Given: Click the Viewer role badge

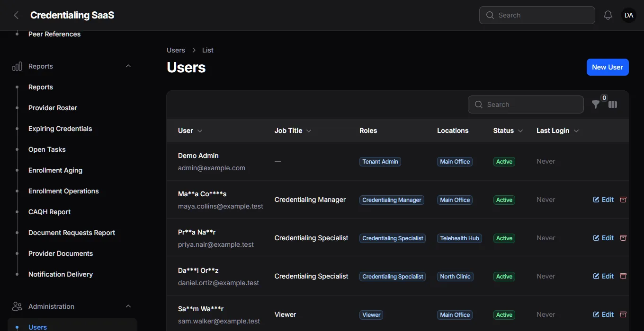Looking at the screenshot, I should coord(371,315).
